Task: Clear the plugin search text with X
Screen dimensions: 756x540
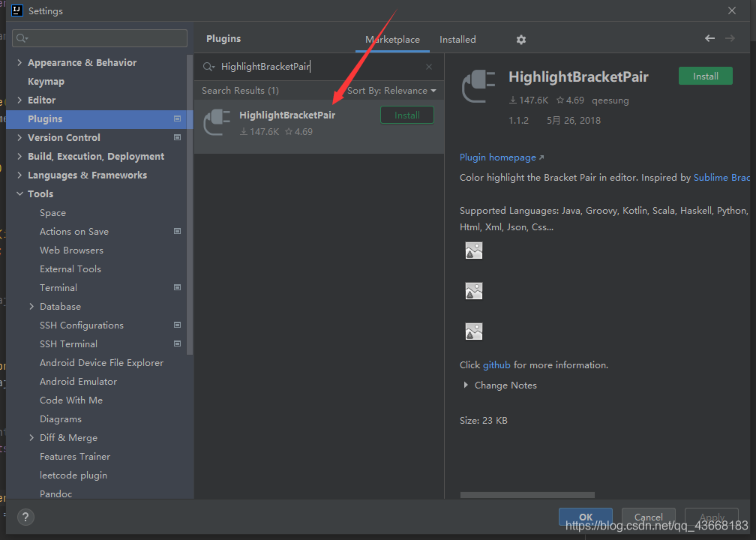Action: 429,67
